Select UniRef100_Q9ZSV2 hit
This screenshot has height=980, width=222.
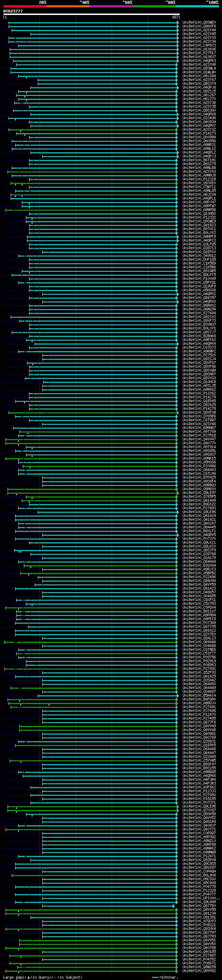[x=199, y=317]
